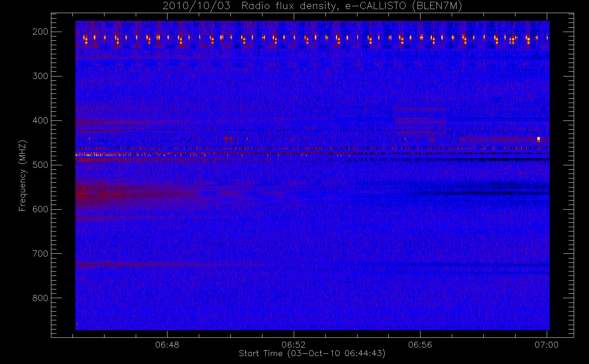Click the 07:00 time tick label
The height and width of the screenshot is (364, 589).
[x=546, y=345]
